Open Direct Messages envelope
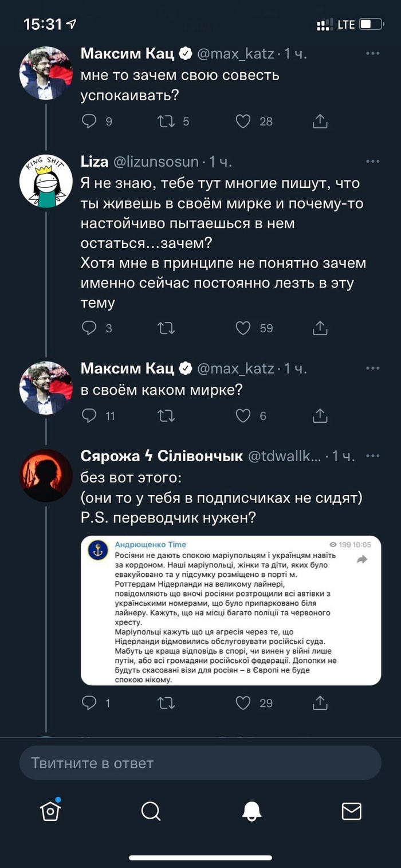This screenshot has height=868, width=401. pos(351,811)
